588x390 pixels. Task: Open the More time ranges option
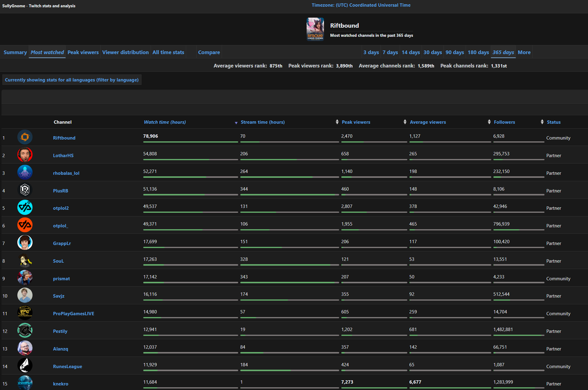pyautogui.click(x=524, y=52)
